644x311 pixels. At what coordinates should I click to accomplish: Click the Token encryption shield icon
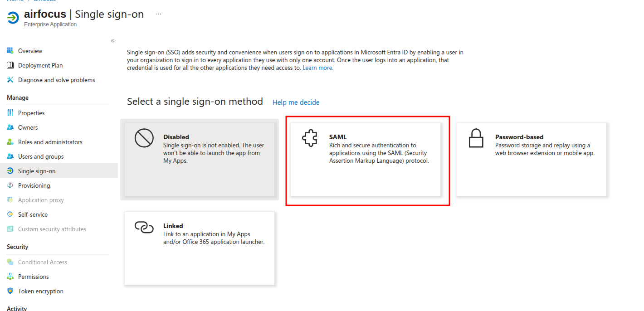pyautogui.click(x=10, y=291)
